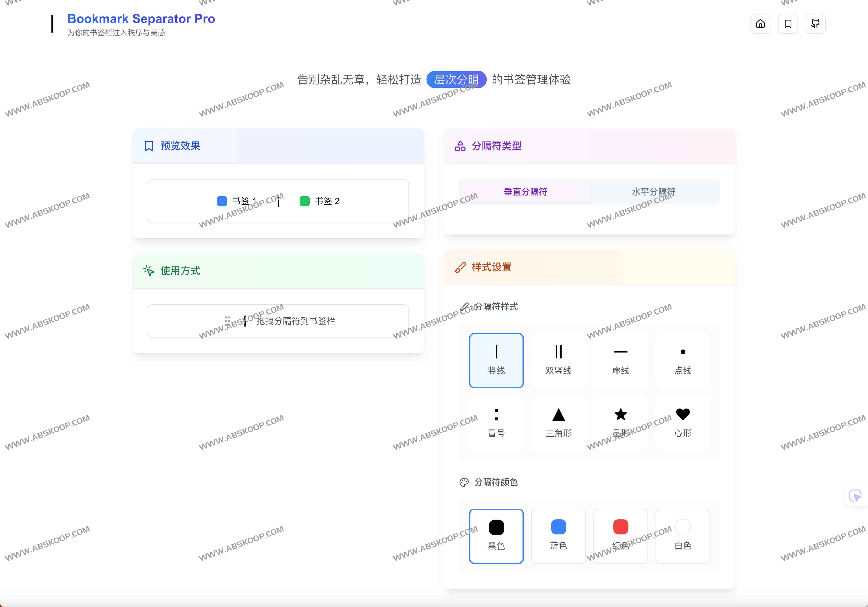Screen dimensions: 868x607
Task: Select the 红色 red separator color
Action: [620, 536]
